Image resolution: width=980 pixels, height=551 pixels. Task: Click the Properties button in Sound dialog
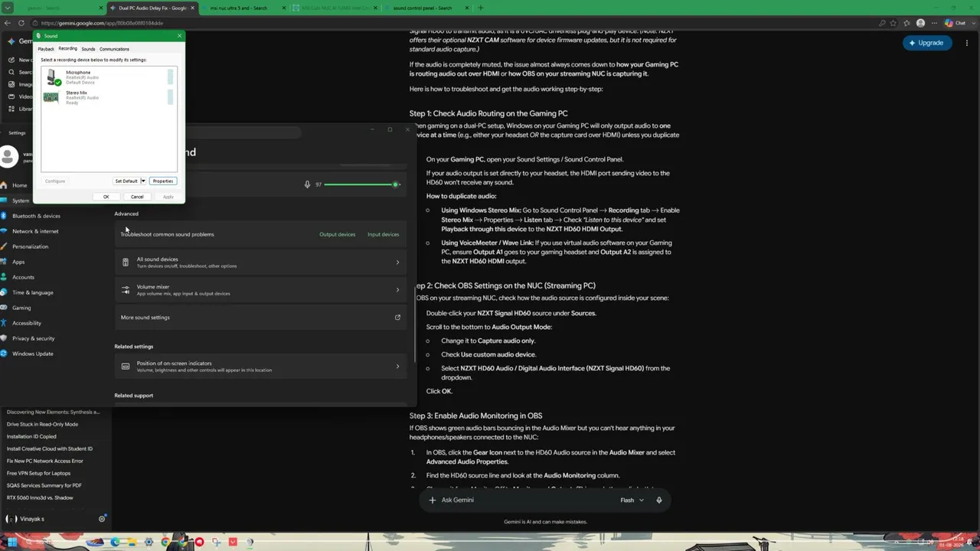coord(163,181)
